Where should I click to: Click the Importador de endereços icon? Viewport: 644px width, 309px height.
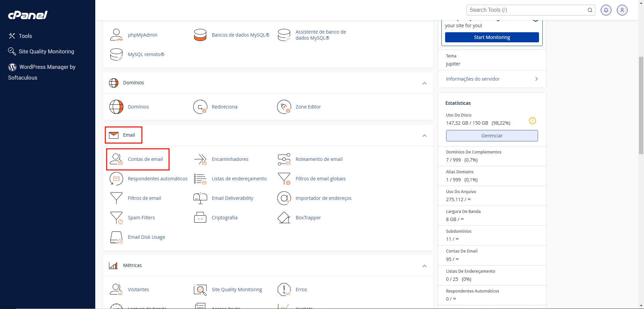click(x=284, y=198)
